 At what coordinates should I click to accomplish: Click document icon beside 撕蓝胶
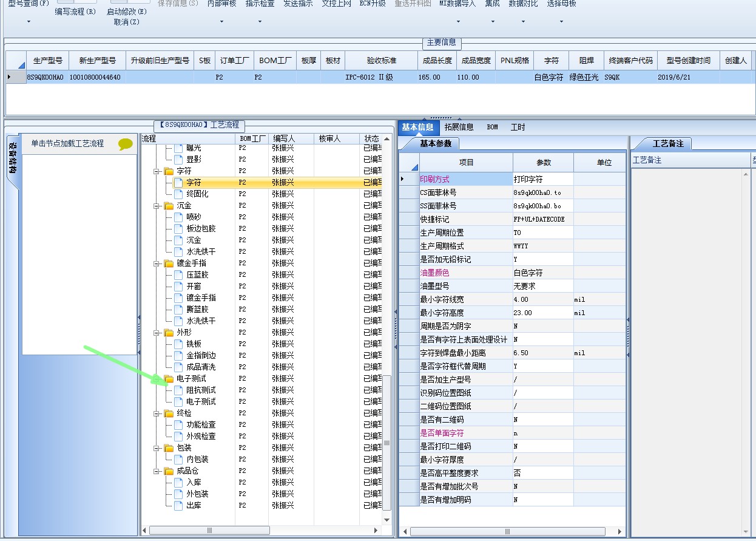tap(178, 309)
